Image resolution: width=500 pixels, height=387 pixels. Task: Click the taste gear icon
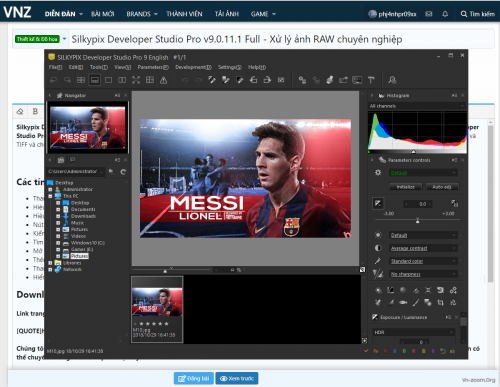(378, 173)
